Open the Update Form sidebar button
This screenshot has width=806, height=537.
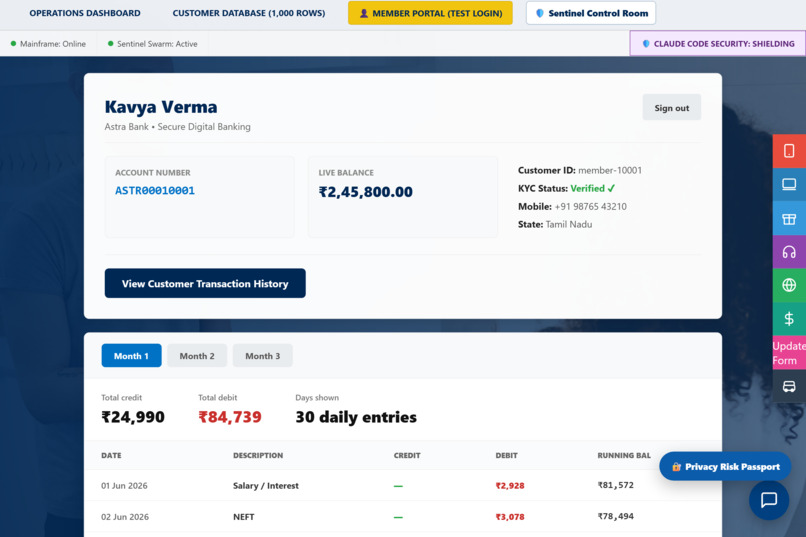click(x=789, y=353)
